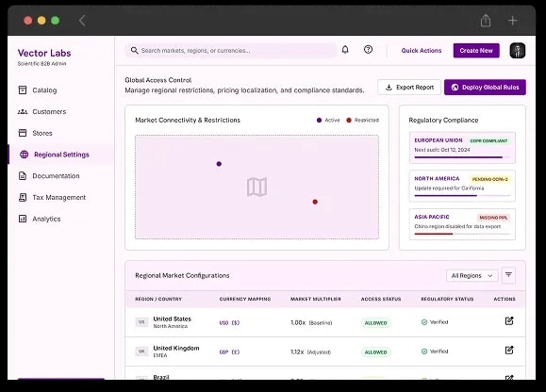Go to Stores in sidebar

[35, 133]
